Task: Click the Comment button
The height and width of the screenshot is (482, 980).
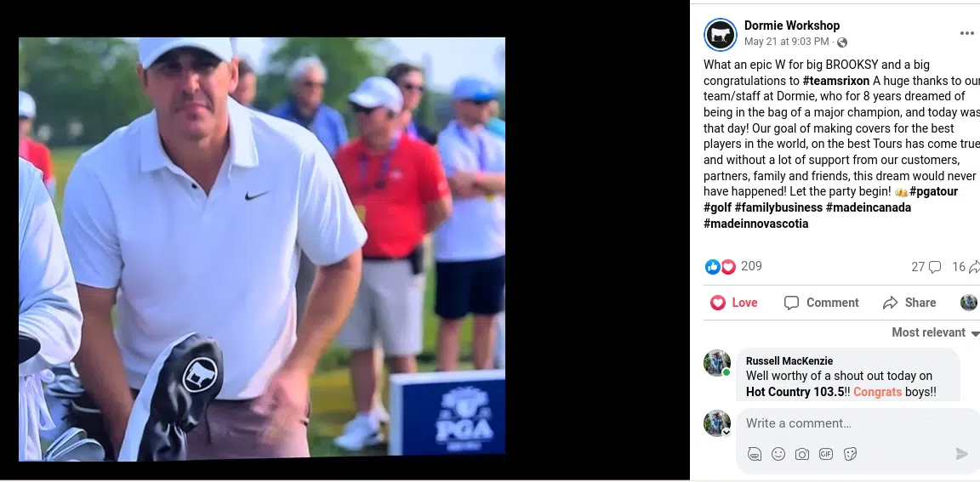Action: point(821,303)
